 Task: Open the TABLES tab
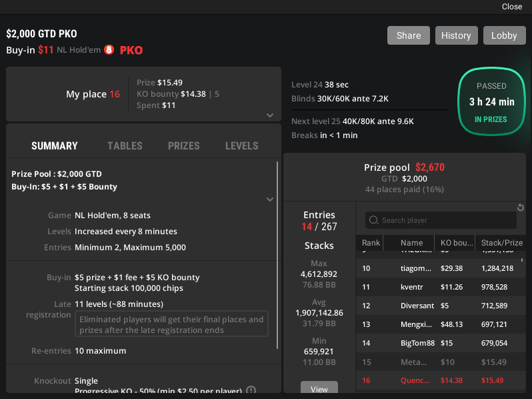coord(125,145)
